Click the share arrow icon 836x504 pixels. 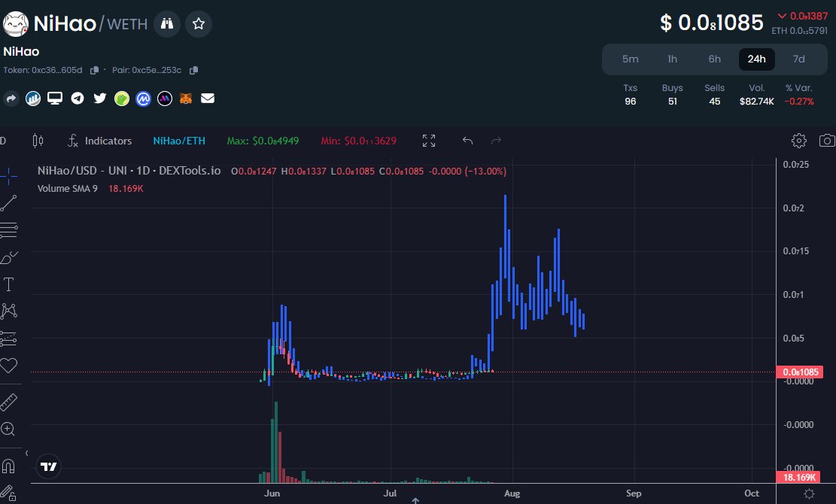point(11,99)
